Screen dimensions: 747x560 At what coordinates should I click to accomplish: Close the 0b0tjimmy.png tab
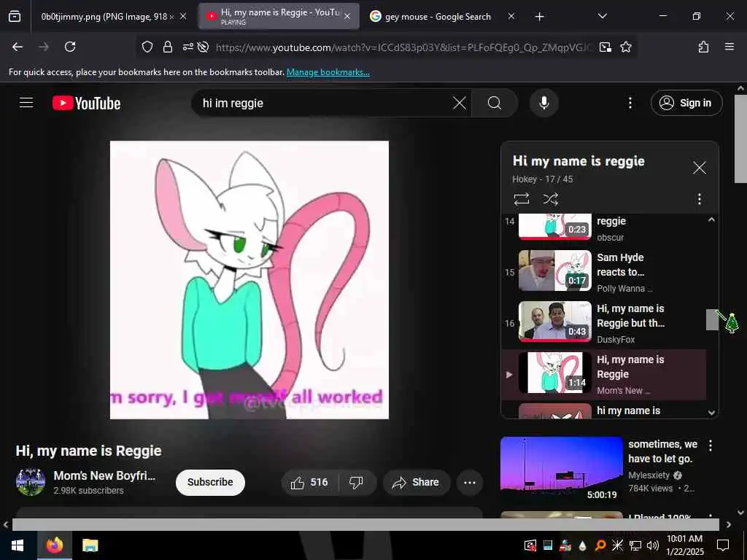click(183, 17)
